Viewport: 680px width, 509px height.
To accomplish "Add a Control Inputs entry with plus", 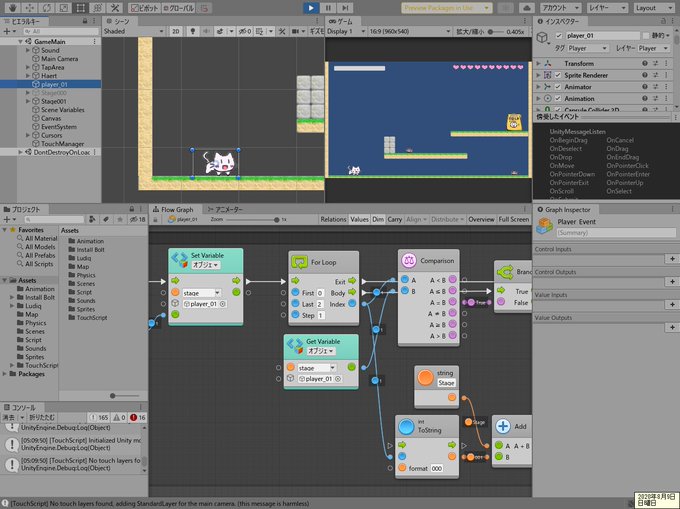I will (672, 259).
